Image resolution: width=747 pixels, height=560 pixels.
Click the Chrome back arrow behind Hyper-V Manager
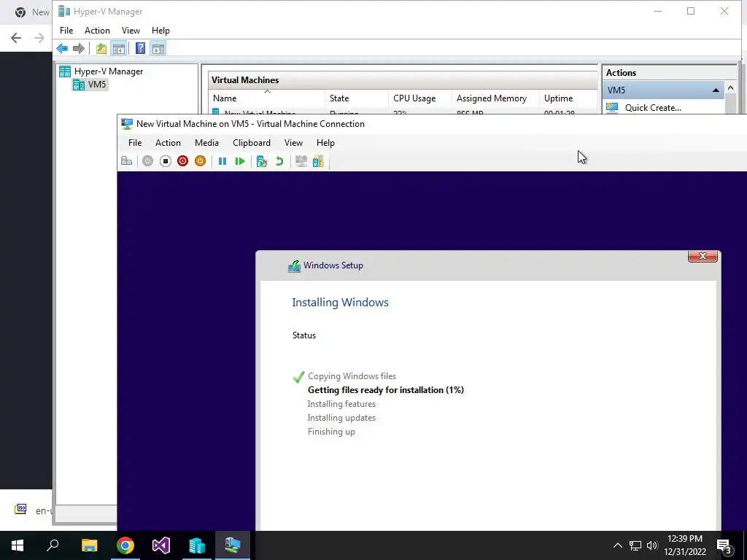click(16, 38)
